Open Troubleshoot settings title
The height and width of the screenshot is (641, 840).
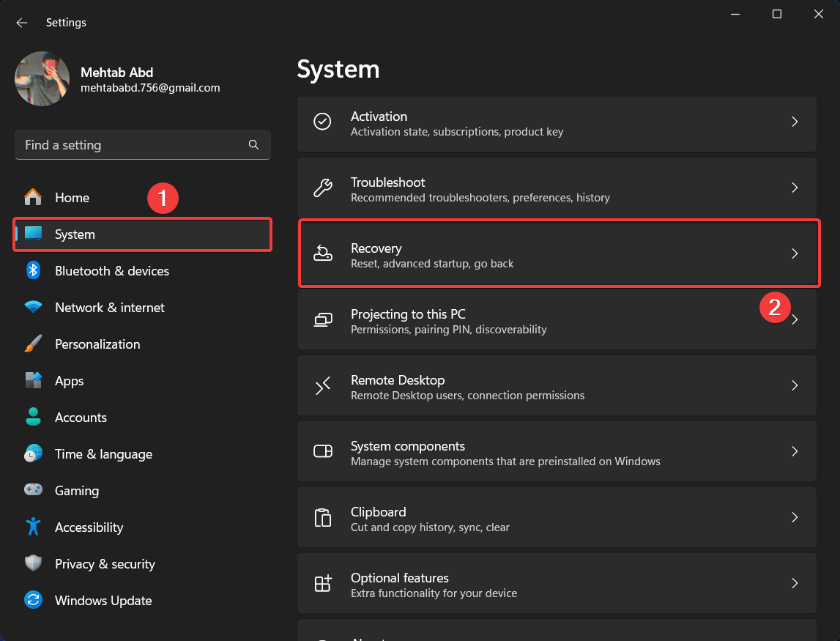388,182
